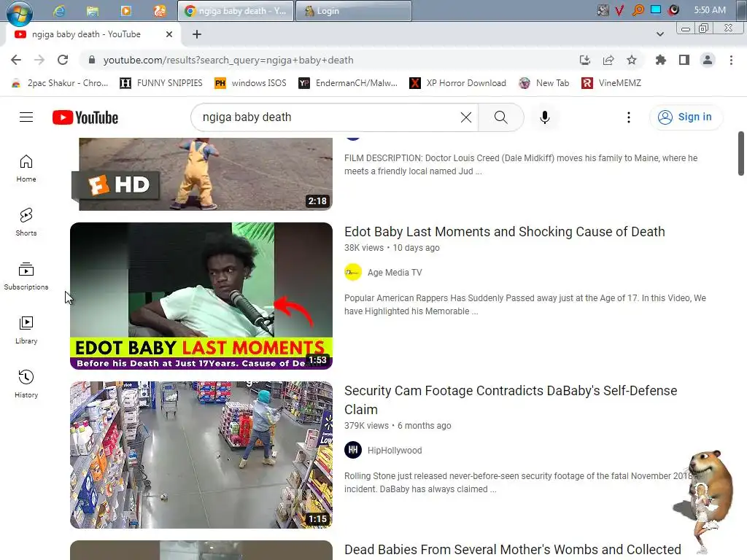Open YouTube settings three-dot menu

628,117
